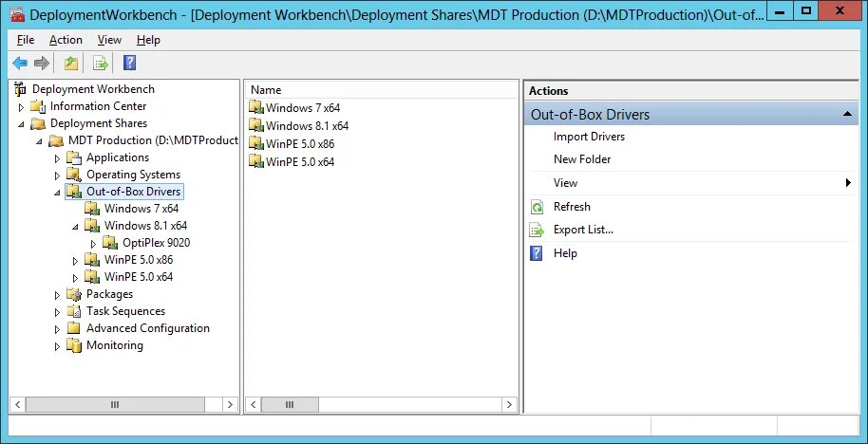Select Windows 7 x64 in the tree
This screenshot has height=444, width=868.
[142, 209]
